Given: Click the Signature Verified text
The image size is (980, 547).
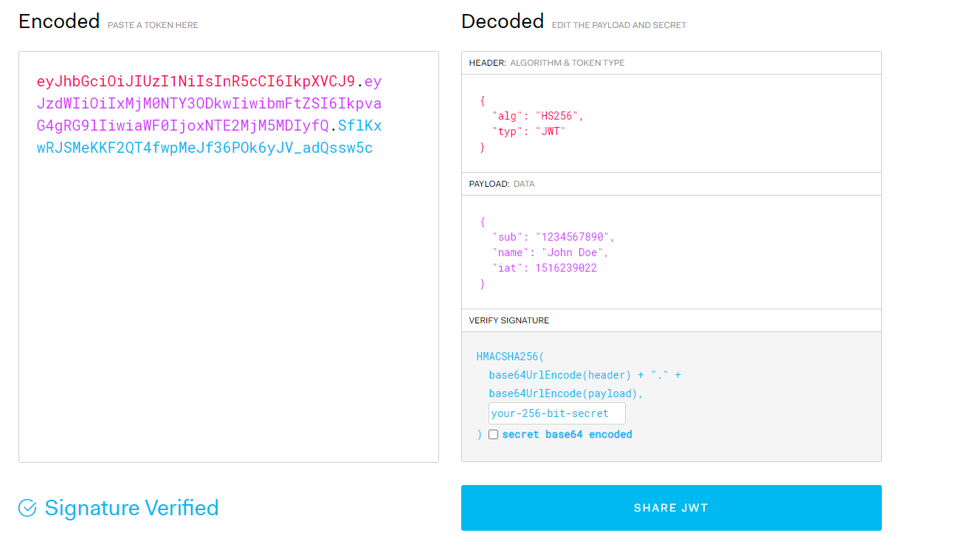Looking at the screenshot, I should [131, 508].
